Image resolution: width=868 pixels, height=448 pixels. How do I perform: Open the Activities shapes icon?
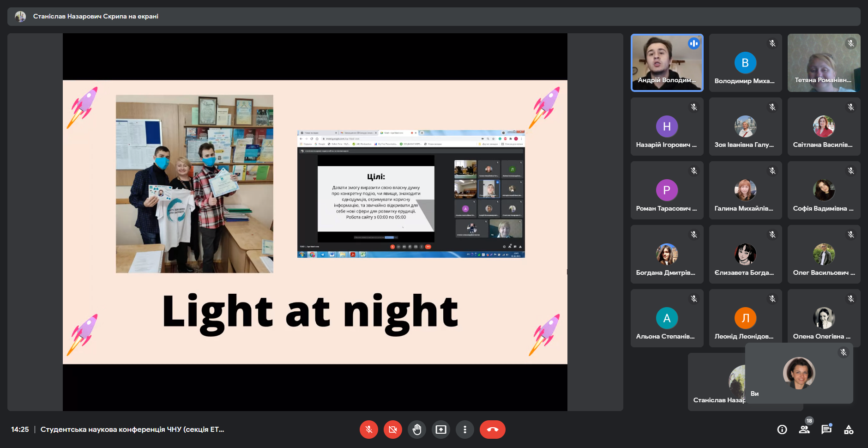pos(849,430)
